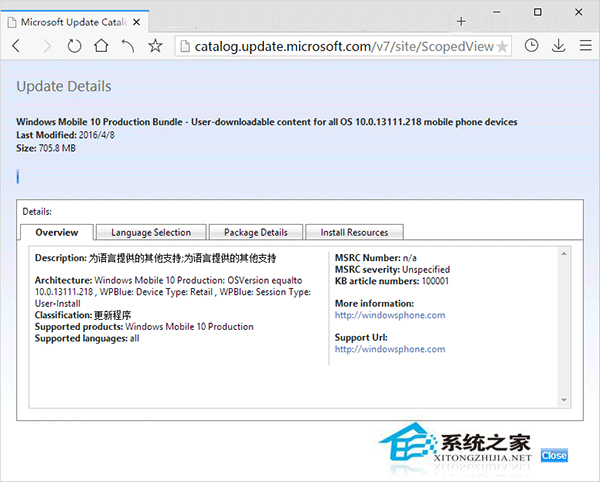Minimize the browser window
Image resolution: width=600 pixels, height=482 pixels.
[497, 12]
